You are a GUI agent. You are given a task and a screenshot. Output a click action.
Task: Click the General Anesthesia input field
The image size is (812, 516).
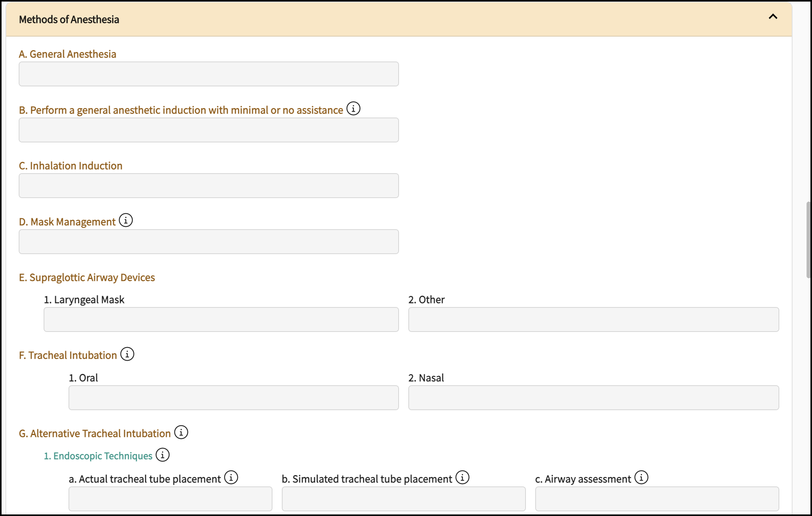209,74
